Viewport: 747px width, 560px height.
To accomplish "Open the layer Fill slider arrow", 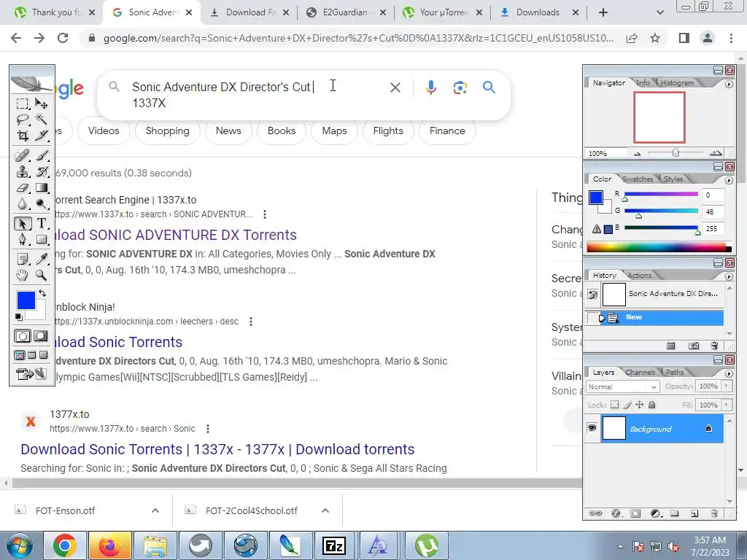I will 727,405.
